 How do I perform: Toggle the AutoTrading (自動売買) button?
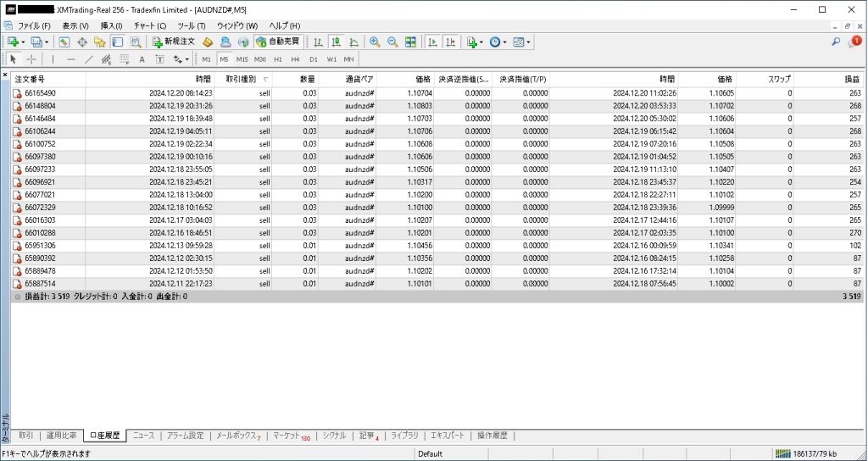point(277,42)
